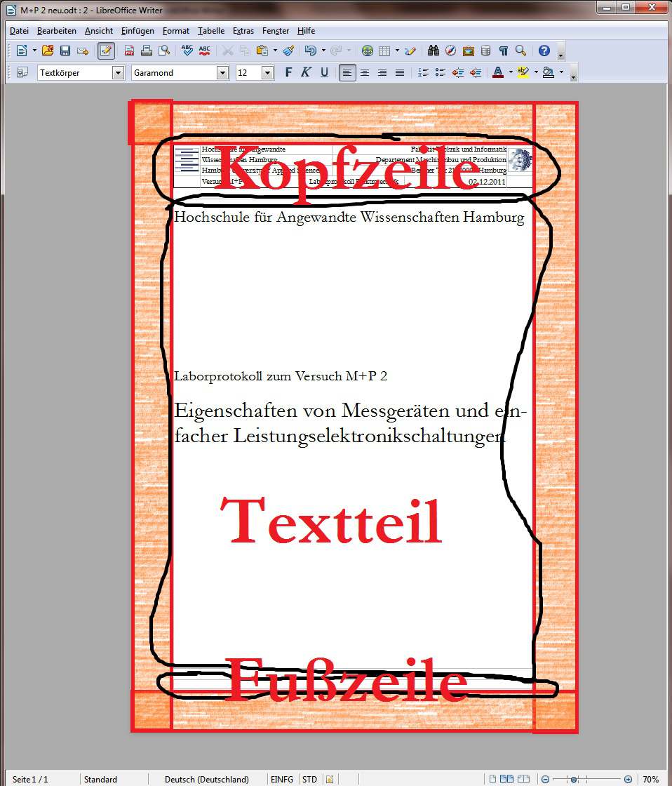Open the Gallery picture icon
This screenshot has height=786, width=672.
(468, 51)
